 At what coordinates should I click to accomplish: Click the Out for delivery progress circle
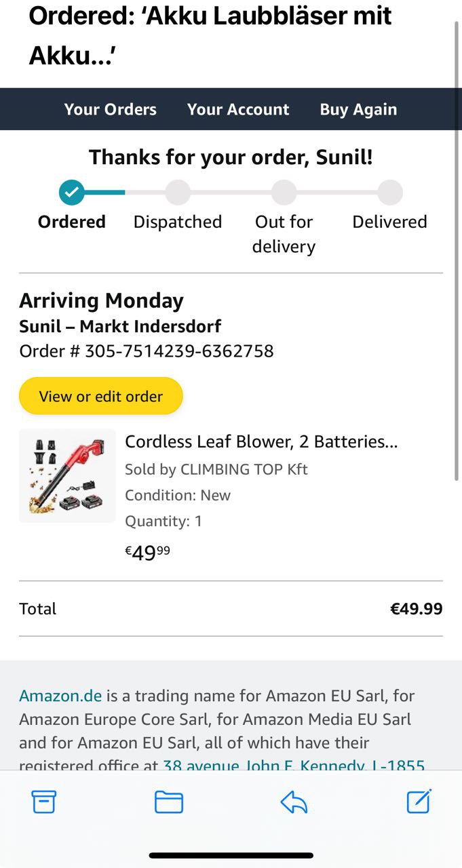284,193
